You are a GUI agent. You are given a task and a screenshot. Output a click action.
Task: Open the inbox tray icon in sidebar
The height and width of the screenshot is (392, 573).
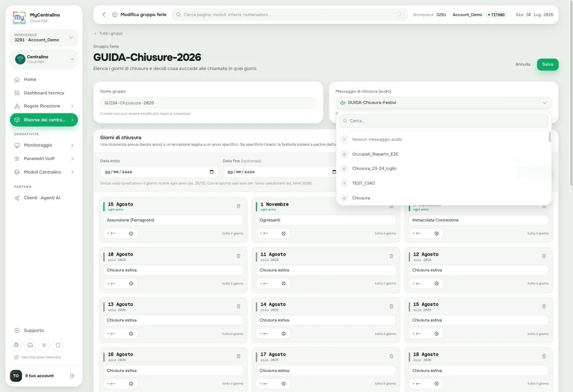coord(30,345)
